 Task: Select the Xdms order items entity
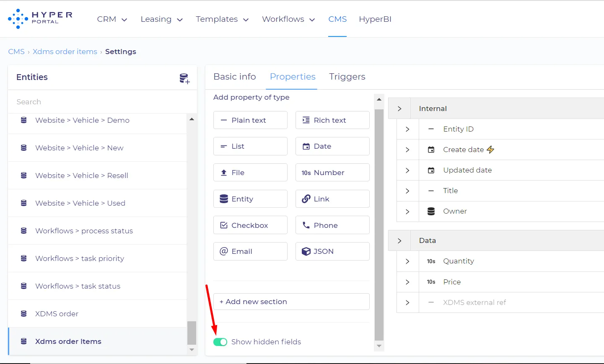98,341
